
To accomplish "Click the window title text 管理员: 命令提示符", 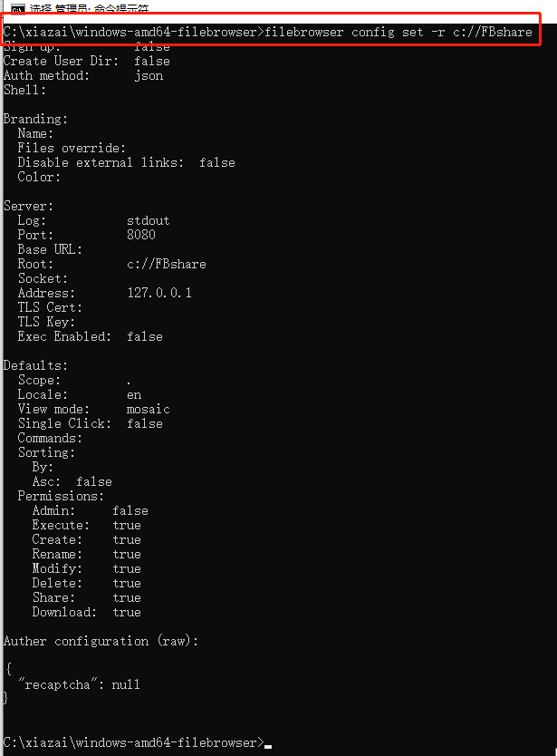I will point(101,9).
